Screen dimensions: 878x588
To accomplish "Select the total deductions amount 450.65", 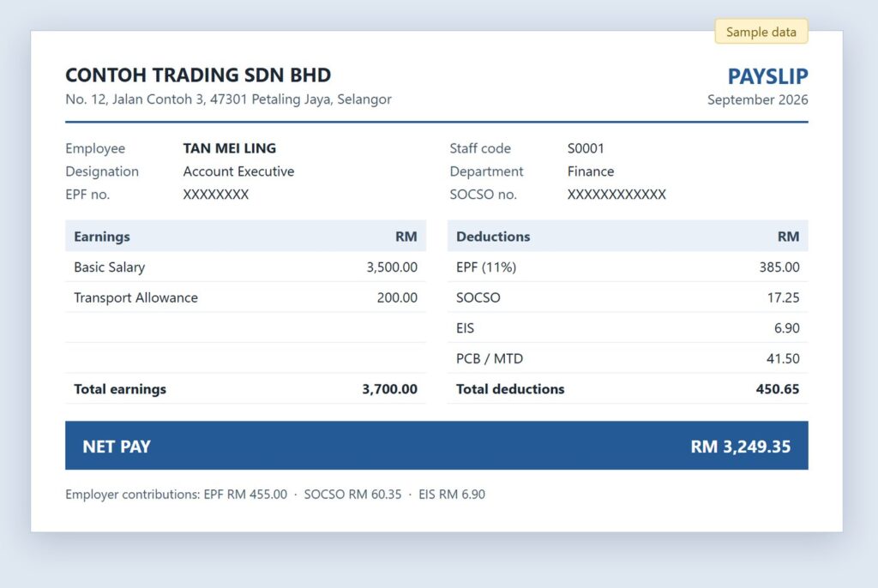I will click(778, 389).
